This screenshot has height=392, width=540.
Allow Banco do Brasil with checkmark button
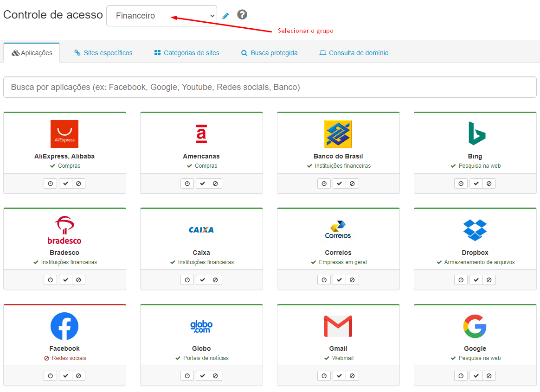pyautogui.click(x=339, y=183)
